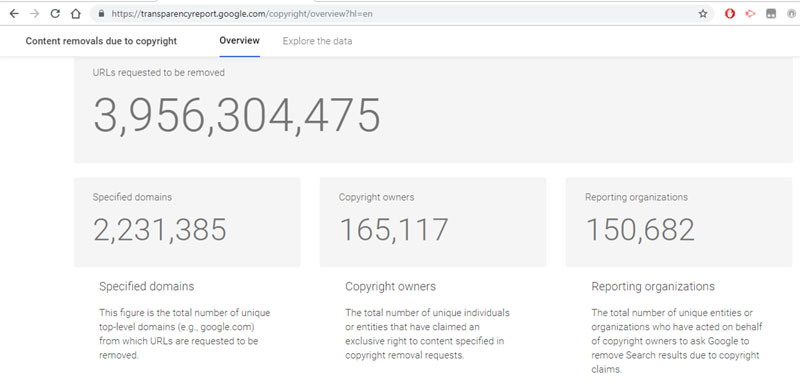The height and width of the screenshot is (388, 800).
Task: Click the Copyright owners description heading
Action: (x=390, y=286)
